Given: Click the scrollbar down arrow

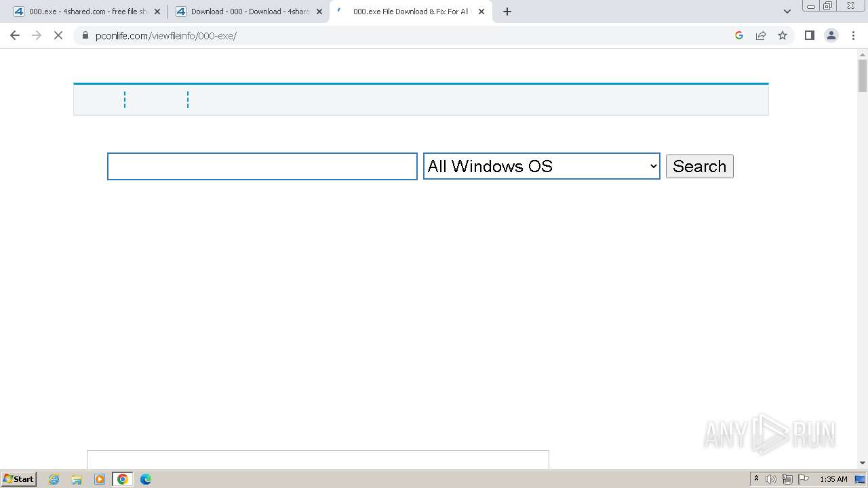Looking at the screenshot, I should (x=863, y=463).
